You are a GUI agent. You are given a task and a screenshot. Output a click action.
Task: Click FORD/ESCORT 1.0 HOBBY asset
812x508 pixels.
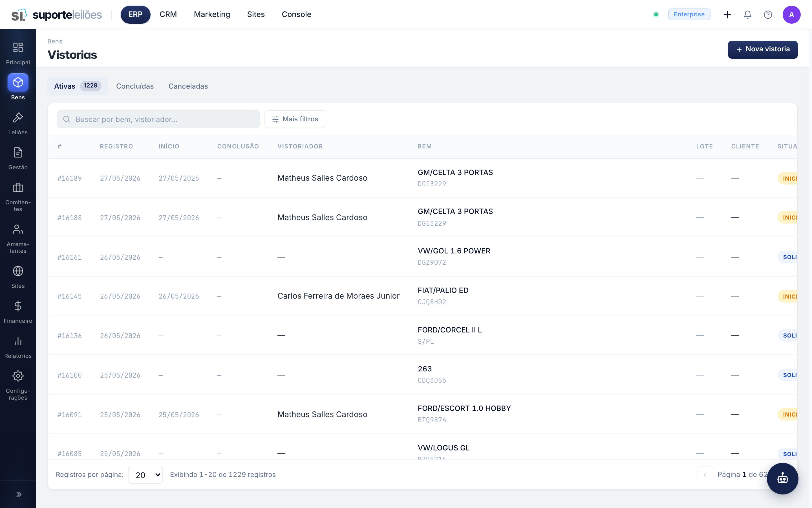(x=464, y=408)
